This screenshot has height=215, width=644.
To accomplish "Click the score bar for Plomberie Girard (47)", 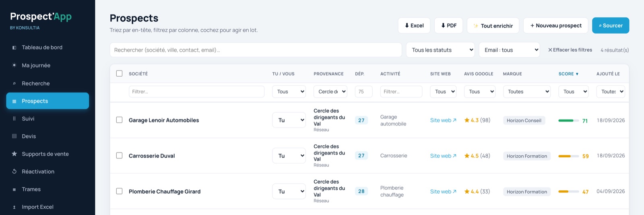I will [568, 192].
